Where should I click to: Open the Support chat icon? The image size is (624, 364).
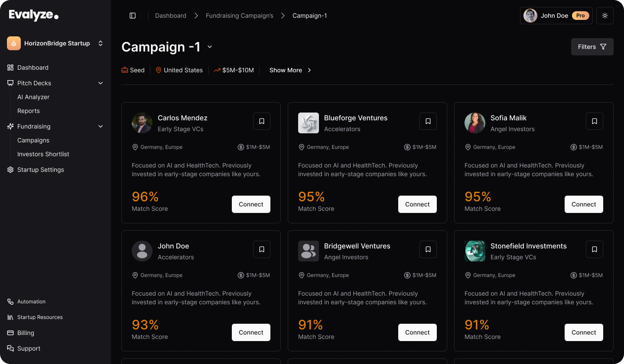coord(10,348)
